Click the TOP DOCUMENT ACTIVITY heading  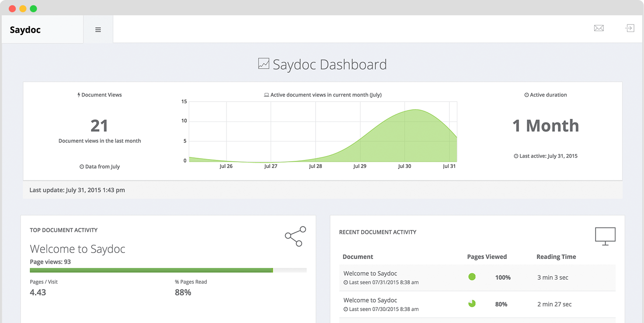tap(63, 230)
